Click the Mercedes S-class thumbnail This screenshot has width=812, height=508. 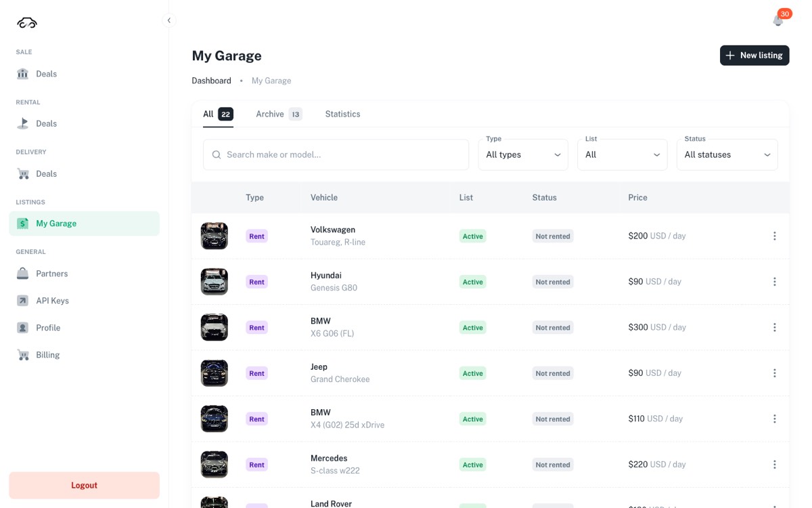coord(215,465)
